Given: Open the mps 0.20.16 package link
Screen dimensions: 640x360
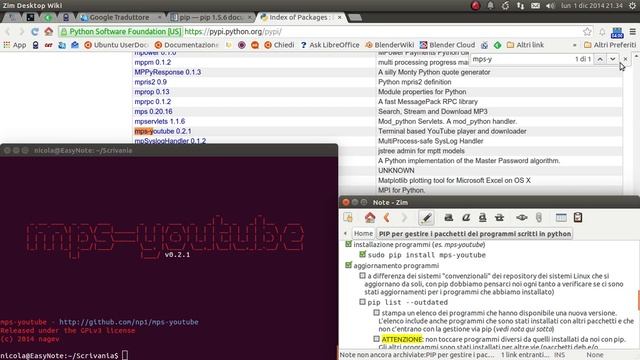Looking at the screenshot, I should coord(153,111).
